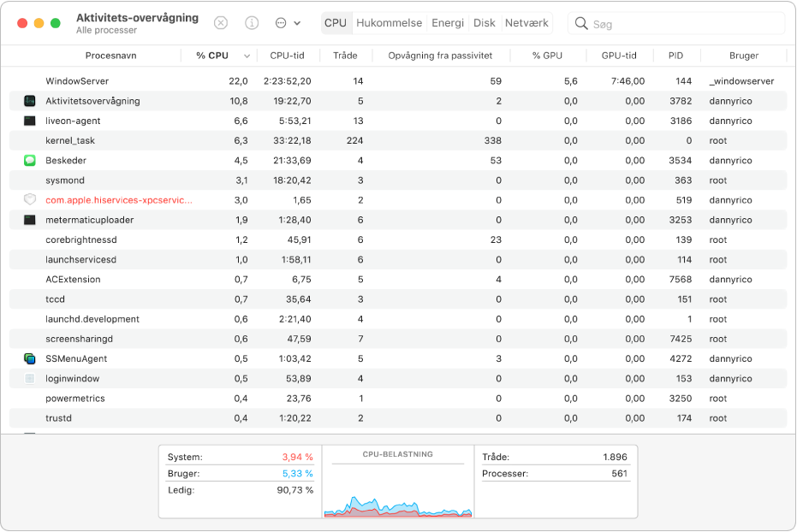Switch to the Energi tab

[x=447, y=23]
